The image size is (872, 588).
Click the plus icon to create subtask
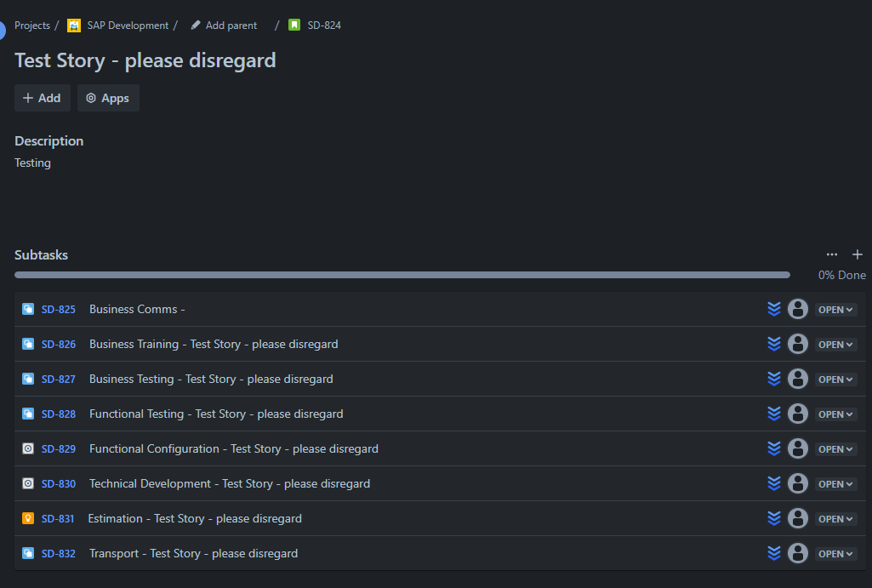click(857, 254)
